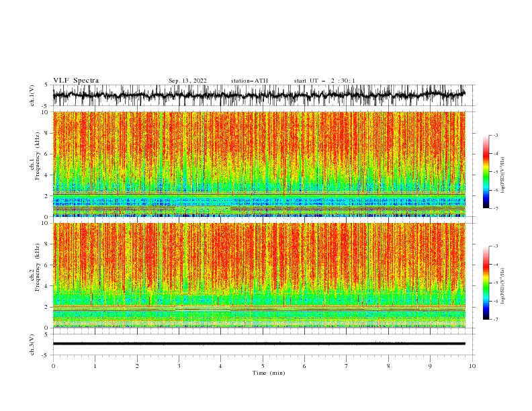The image size is (532, 411).
Task: Click the "2" kHz tick on ch.2 axis
Action: tap(47, 307)
